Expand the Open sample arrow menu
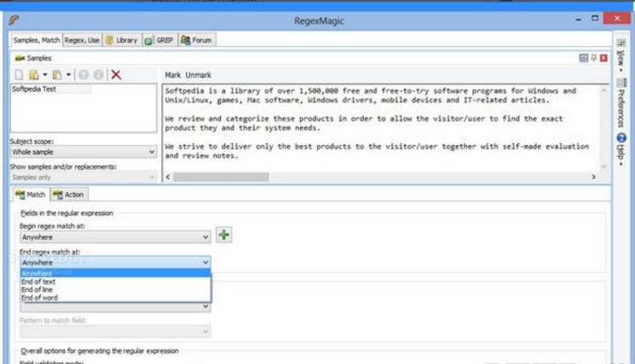The image size is (635, 364). [x=44, y=75]
